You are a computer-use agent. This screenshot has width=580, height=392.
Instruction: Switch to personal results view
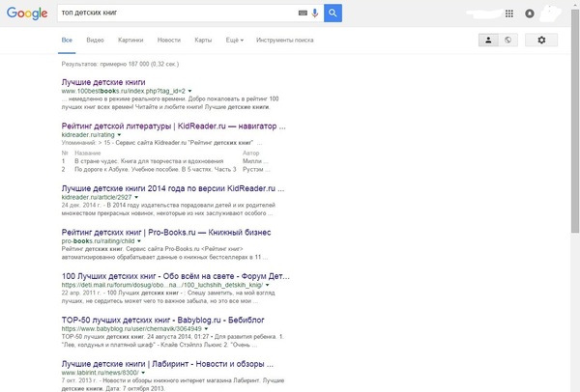[490, 40]
